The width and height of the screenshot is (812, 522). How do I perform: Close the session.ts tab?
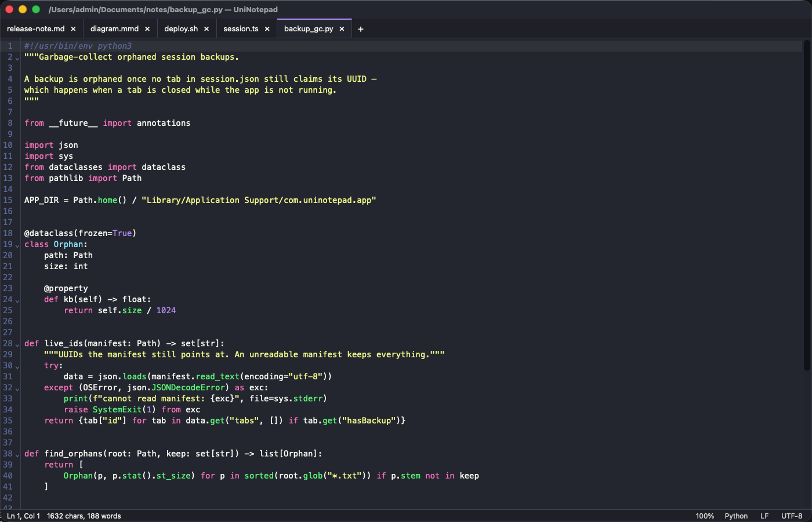pyautogui.click(x=267, y=29)
